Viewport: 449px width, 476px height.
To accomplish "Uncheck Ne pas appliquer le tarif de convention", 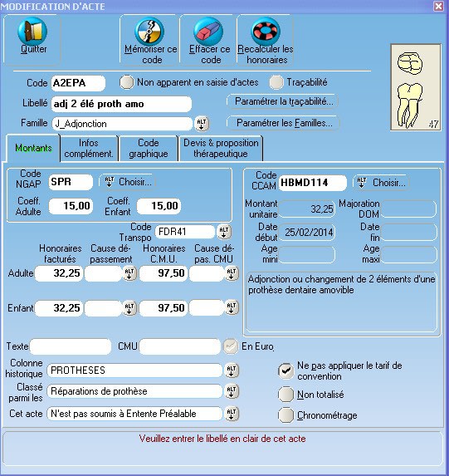I will tap(286, 370).
